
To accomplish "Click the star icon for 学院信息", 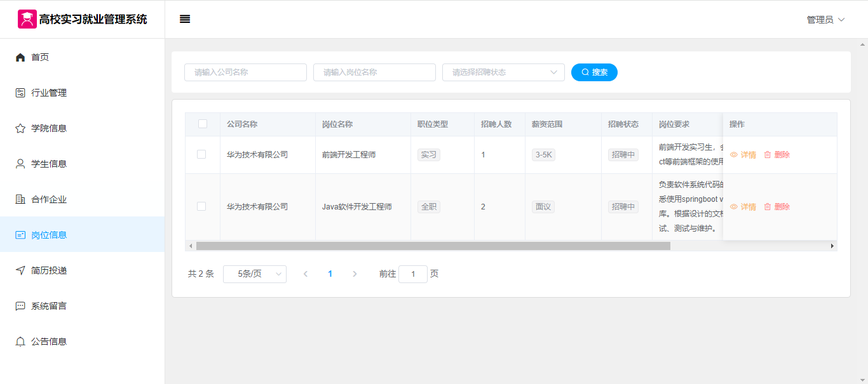I will point(20,128).
